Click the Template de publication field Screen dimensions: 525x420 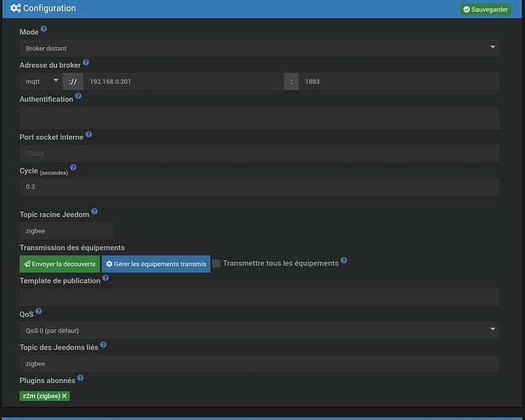click(x=260, y=297)
